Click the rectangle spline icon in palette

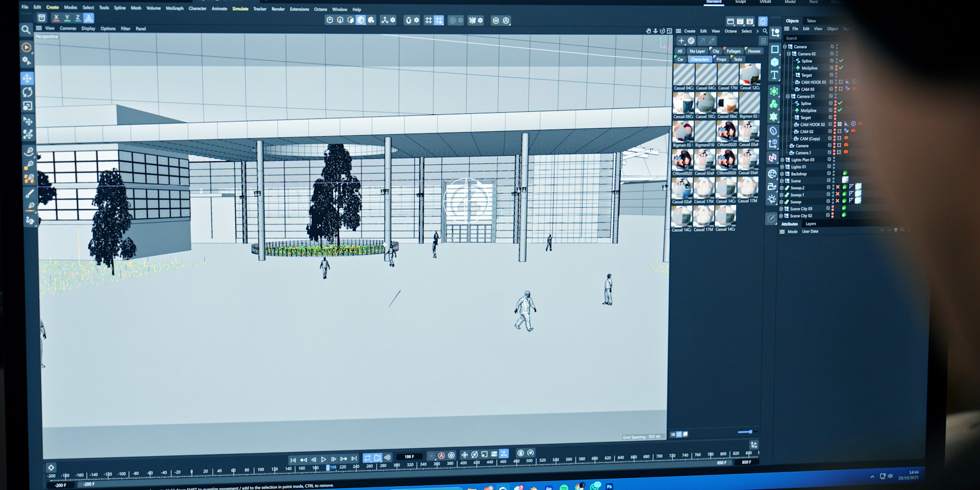point(775,50)
